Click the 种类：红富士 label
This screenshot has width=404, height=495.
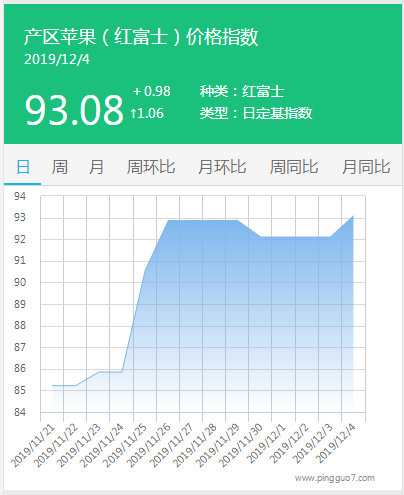coord(242,91)
